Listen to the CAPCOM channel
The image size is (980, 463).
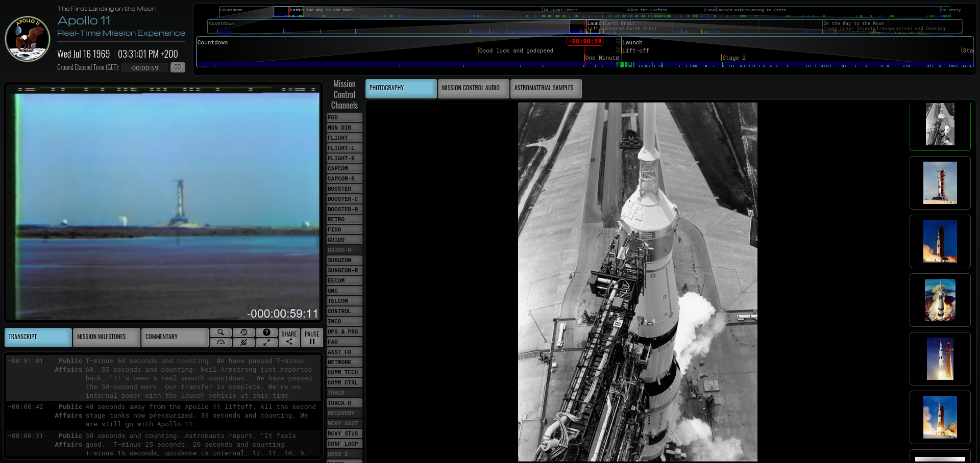point(345,168)
